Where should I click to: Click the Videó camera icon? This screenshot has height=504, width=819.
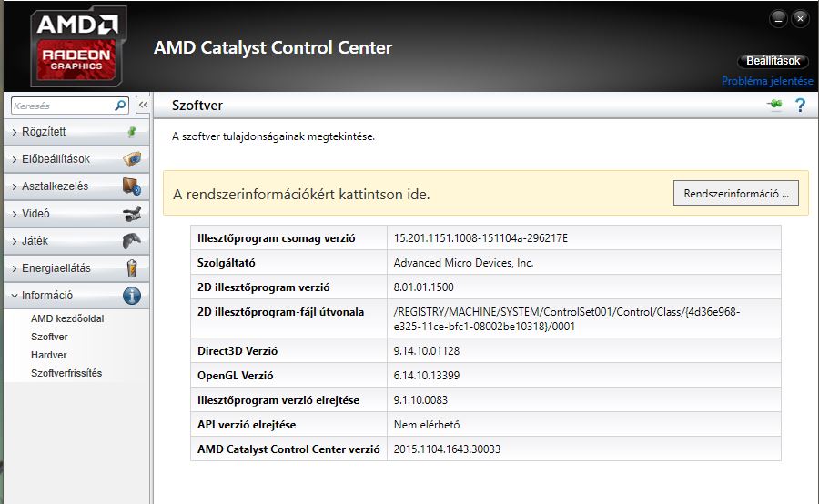pos(132,214)
